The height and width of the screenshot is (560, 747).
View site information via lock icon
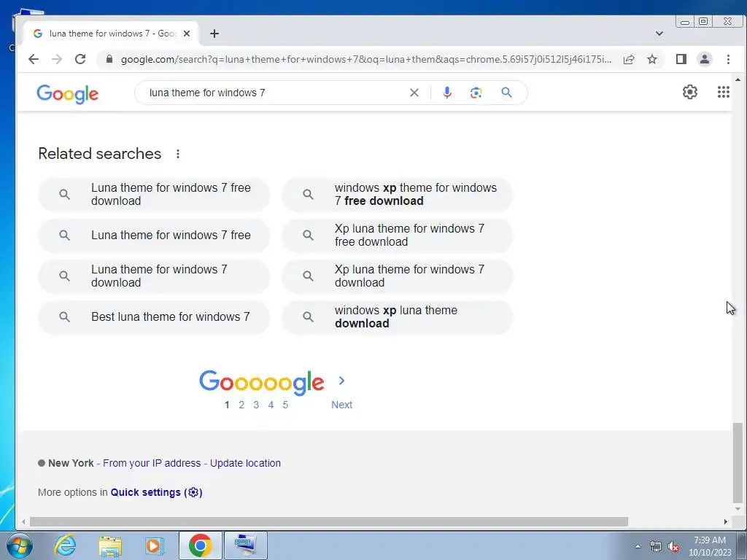pyautogui.click(x=109, y=59)
